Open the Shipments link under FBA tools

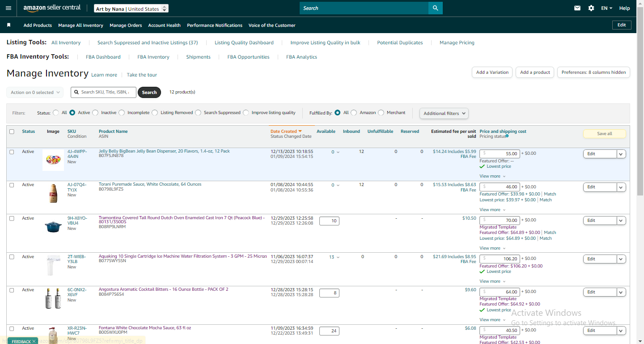(198, 57)
